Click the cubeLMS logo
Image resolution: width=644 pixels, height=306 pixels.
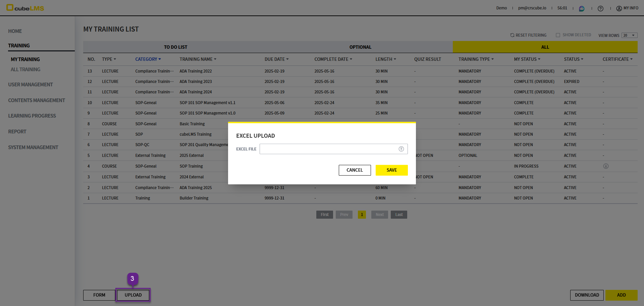25,8
